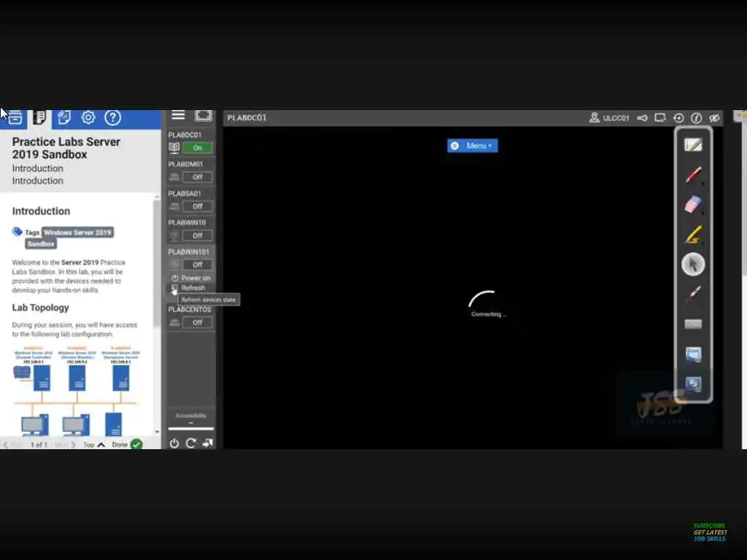The height and width of the screenshot is (560, 747).
Task: Select the whiteboard sketch tool
Action: pos(693,144)
